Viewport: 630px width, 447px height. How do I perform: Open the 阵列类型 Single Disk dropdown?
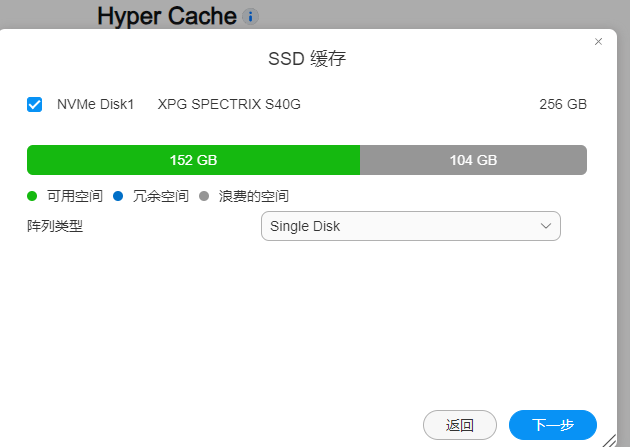[x=411, y=226]
